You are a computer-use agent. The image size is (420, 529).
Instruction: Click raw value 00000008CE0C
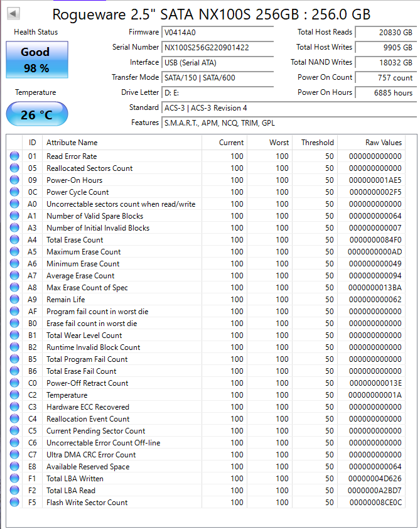point(375,503)
